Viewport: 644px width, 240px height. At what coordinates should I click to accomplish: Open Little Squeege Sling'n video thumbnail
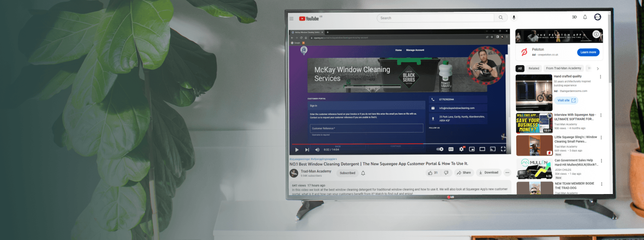[x=534, y=145]
